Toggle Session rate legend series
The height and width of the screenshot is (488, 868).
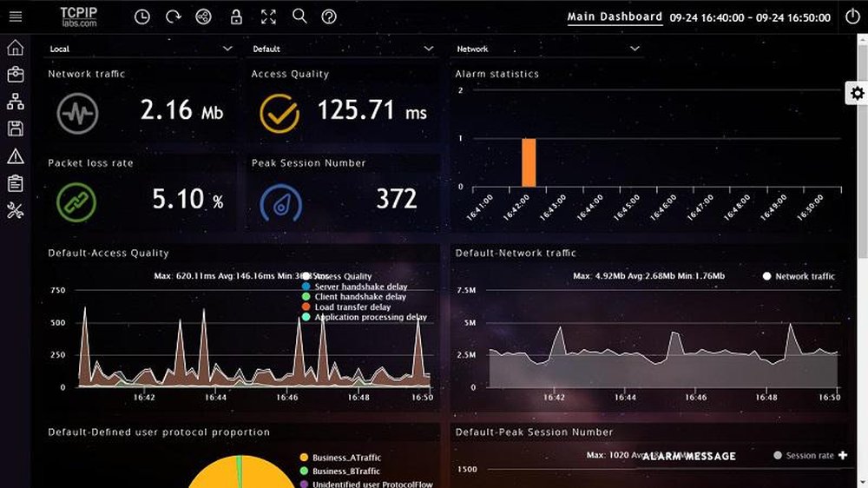coord(803,455)
